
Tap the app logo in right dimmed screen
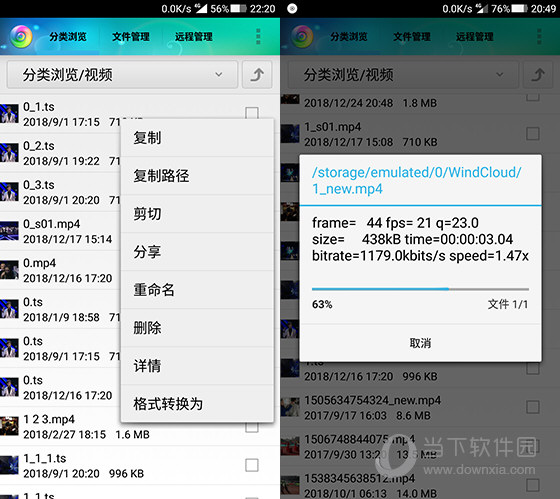pos(302,36)
